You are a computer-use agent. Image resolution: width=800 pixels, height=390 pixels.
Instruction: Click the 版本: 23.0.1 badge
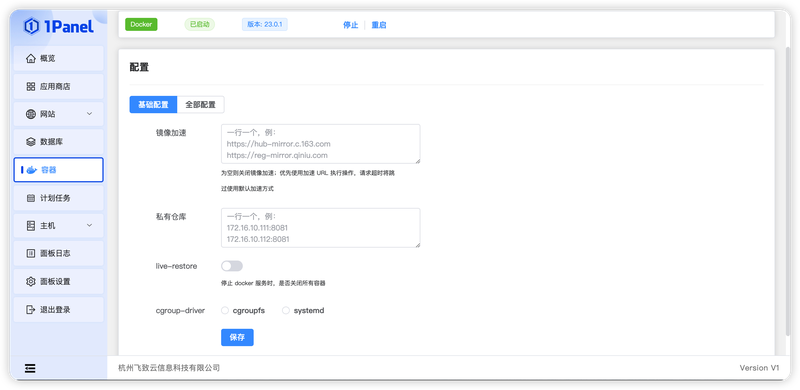tap(265, 25)
